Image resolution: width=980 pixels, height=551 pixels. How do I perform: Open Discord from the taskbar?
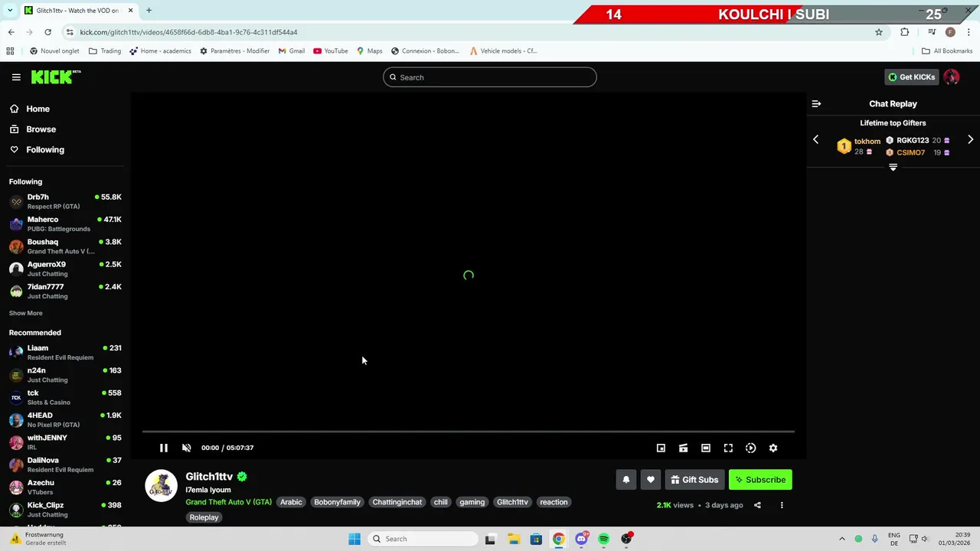(x=581, y=539)
